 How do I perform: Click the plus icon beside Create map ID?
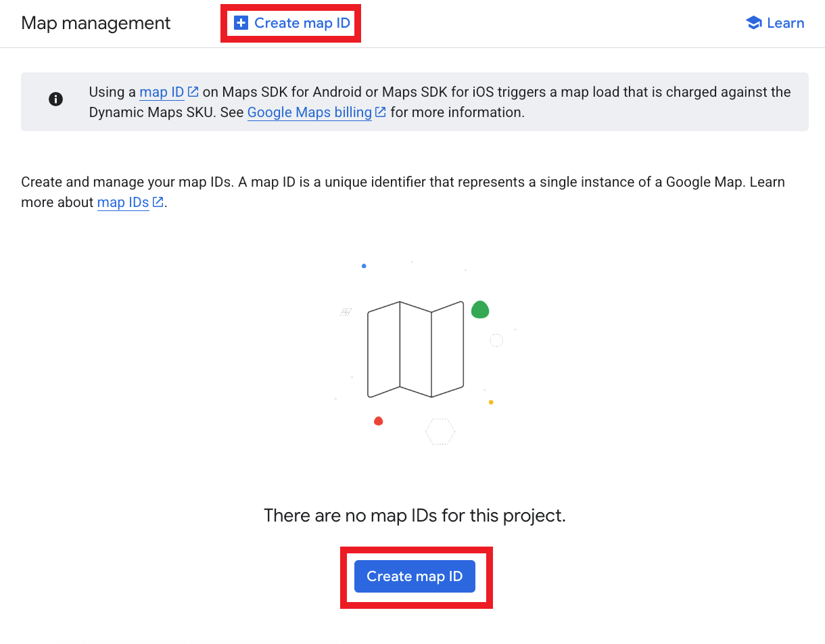[x=241, y=23]
